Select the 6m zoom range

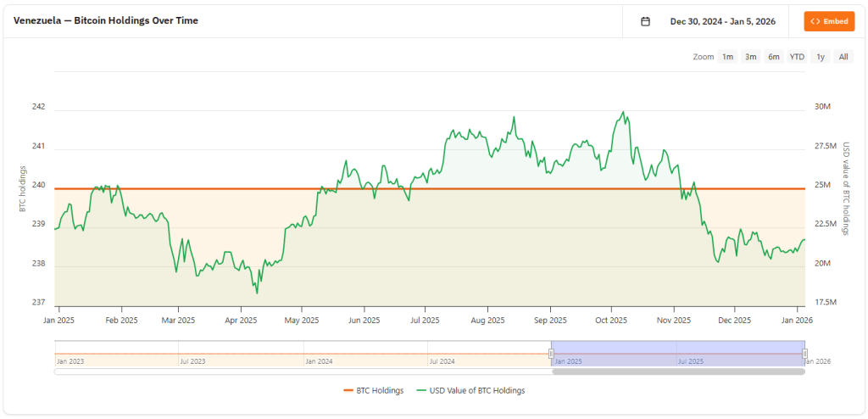coord(774,57)
